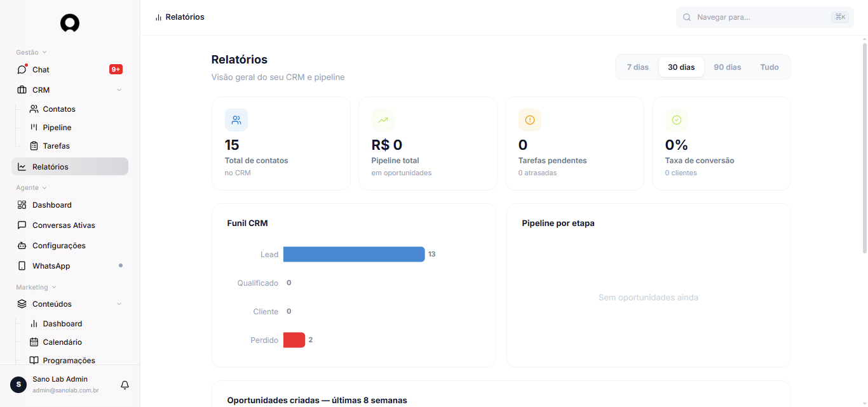Screen dimensions: 868x407
Task: Click the bar chart icon in the header breadcrumb
Action: 158,17
